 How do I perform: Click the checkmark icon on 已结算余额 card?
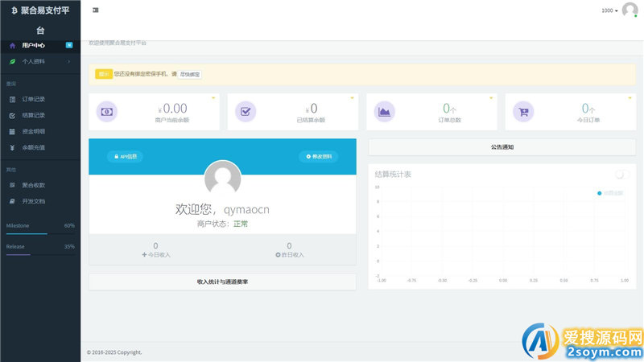click(x=246, y=112)
